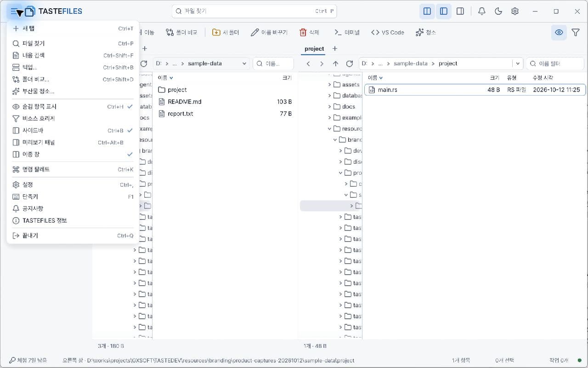Toggle 미리보기 패널 menu option
This screenshot has width=588, height=368.
pyautogui.click(x=73, y=142)
